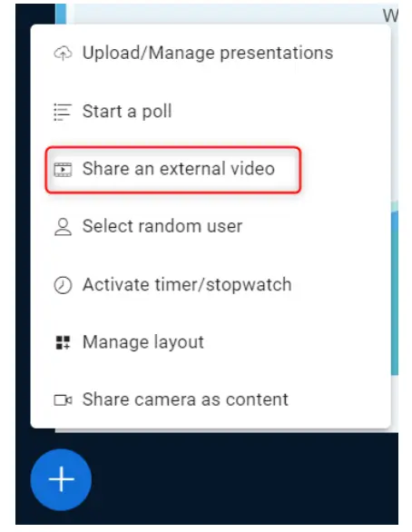Select Share an external video text
Viewport: 412px width, 532px height.
[x=179, y=169]
